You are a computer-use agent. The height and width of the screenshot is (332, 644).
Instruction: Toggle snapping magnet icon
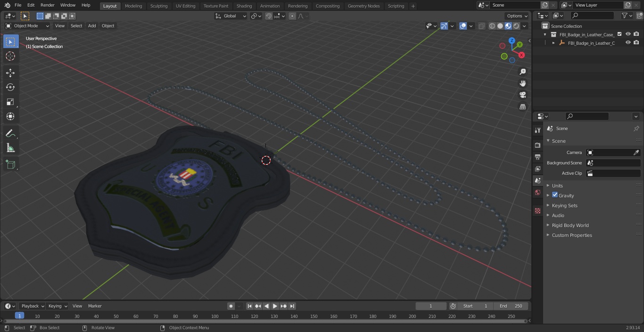click(x=268, y=16)
